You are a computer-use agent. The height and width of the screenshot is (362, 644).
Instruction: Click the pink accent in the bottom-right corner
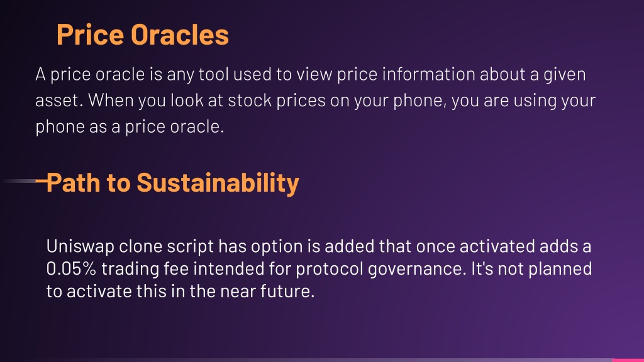click(x=628, y=360)
